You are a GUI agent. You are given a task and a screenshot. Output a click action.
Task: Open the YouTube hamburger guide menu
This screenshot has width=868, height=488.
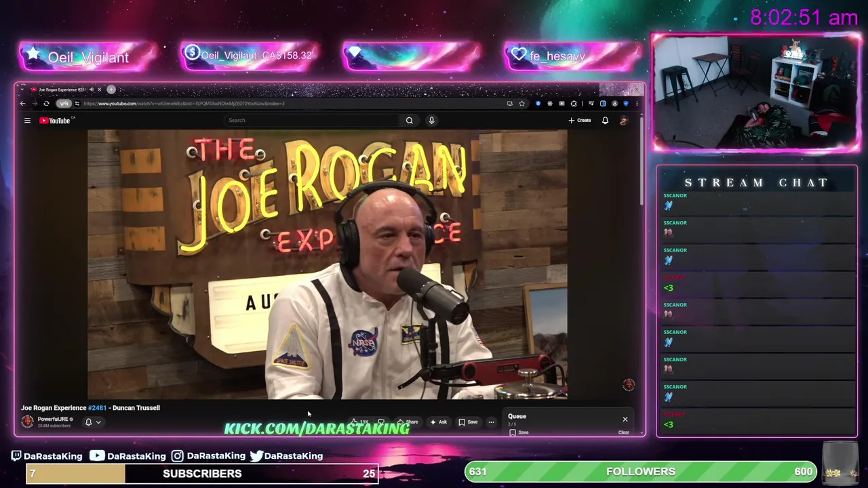click(27, 121)
